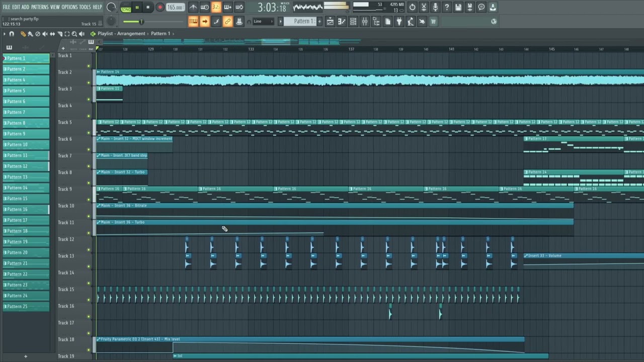Open the Mixer icon

pyautogui.click(x=365, y=21)
